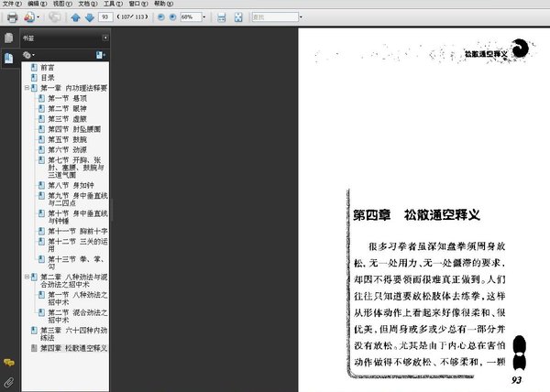Collapse the 书签 panel with the collapse button
Viewport: 550px width, 392px height.
pos(105,38)
